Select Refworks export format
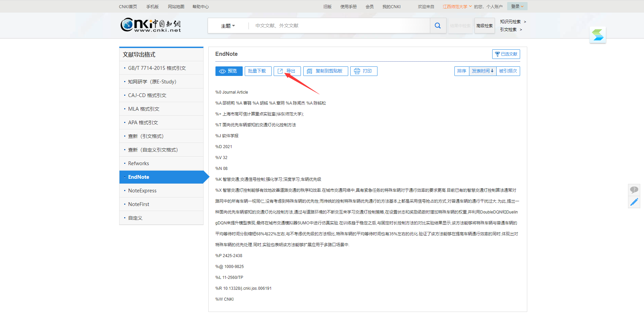The image size is (644, 316). [x=161, y=163]
